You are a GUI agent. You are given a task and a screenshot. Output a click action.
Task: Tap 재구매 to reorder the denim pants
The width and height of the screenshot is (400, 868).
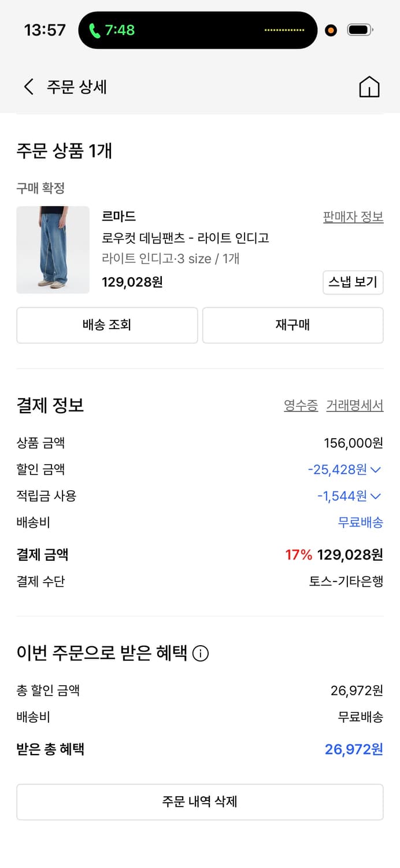tap(292, 325)
